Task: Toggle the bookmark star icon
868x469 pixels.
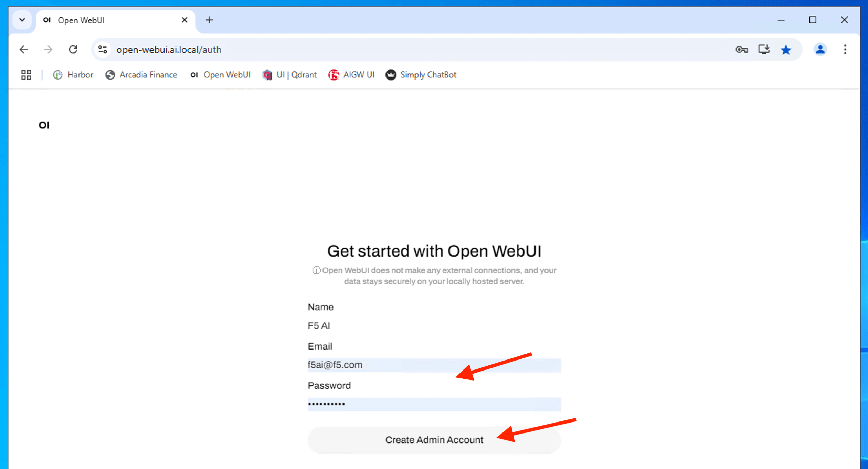Action: 786,50
